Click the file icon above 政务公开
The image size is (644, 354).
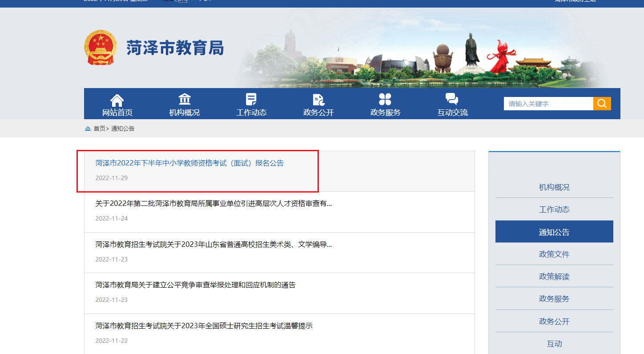click(x=318, y=100)
